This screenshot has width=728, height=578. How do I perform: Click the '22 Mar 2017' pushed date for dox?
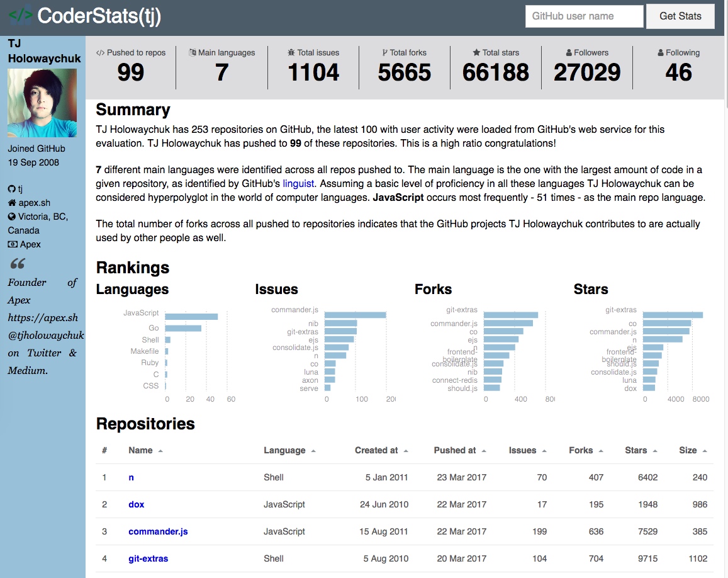[461, 504]
